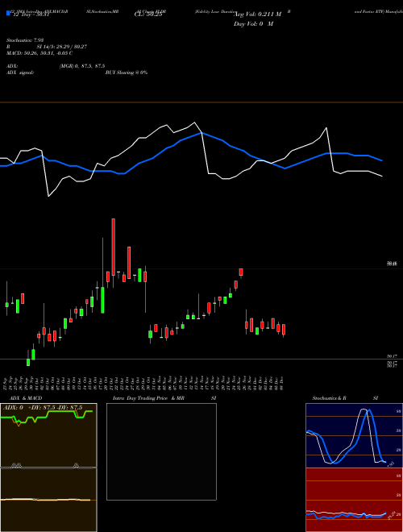Select the 'MACD: 50.26, 50.31, -0.05 C' line

pos(39,53)
